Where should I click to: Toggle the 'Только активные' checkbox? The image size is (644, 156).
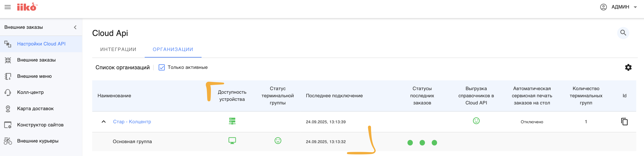tap(162, 67)
